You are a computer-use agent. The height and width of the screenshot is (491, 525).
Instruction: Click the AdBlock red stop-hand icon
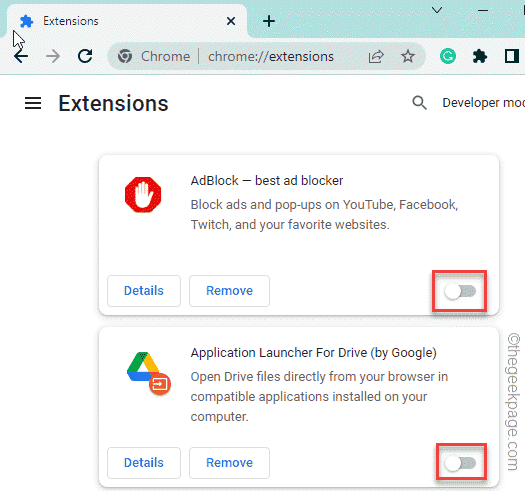[x=143, y=195]
